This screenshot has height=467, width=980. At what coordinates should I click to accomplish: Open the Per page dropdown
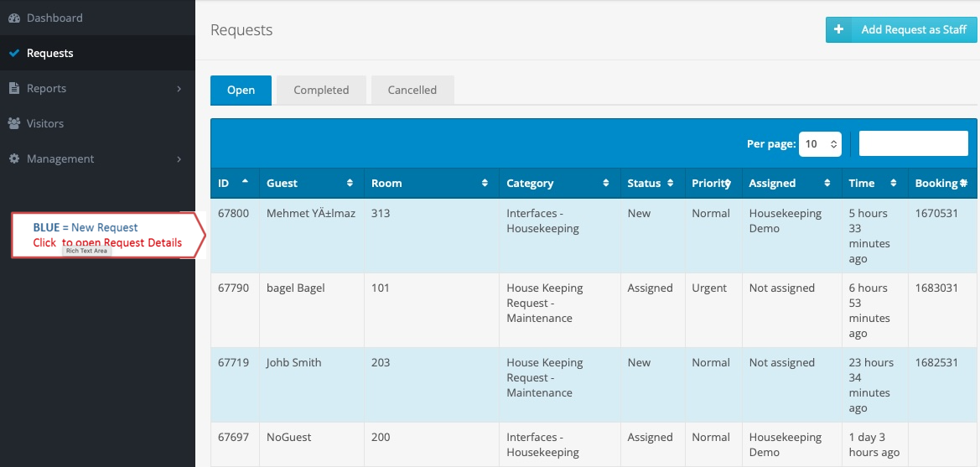pyautogui.click(x=820, y=143)
